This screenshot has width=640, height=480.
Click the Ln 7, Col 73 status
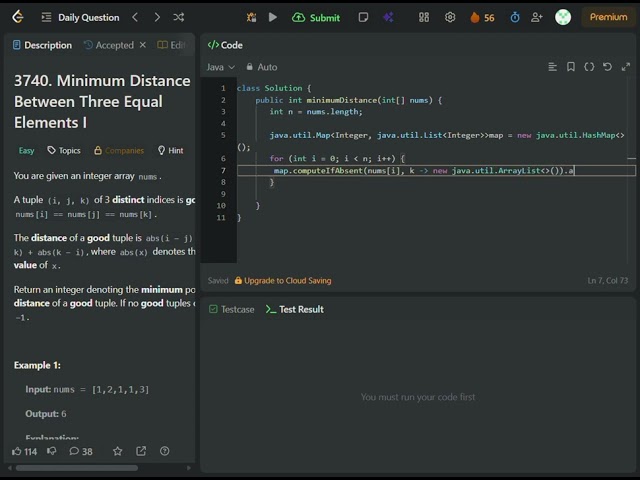pos(607,280)
